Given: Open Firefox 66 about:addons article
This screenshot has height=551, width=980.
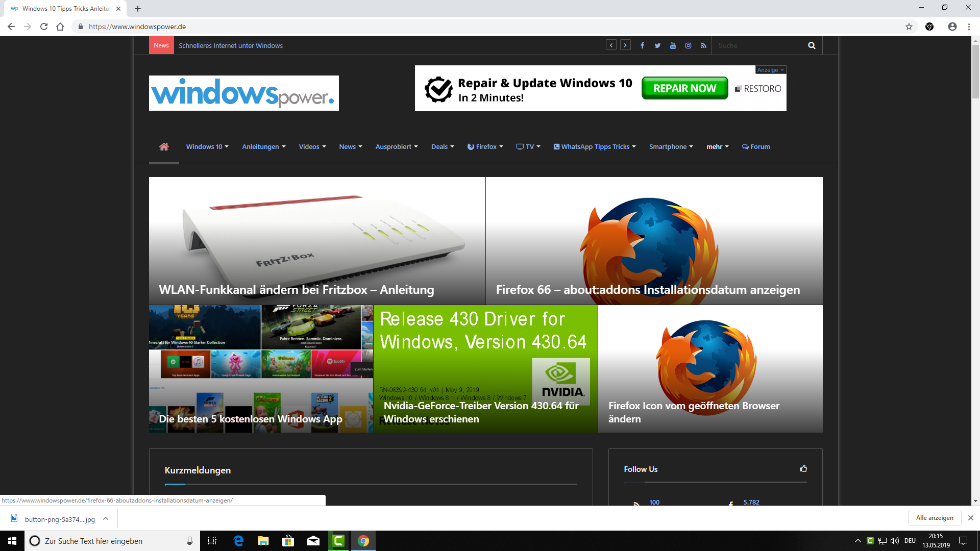Looking at the screenshot, I should click(654, 241).
